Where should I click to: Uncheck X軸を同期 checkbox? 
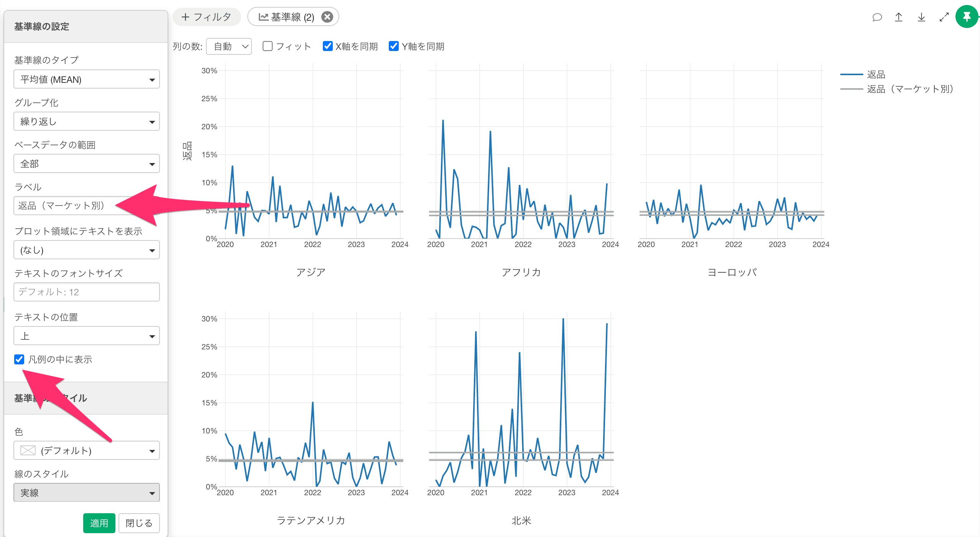328,46
